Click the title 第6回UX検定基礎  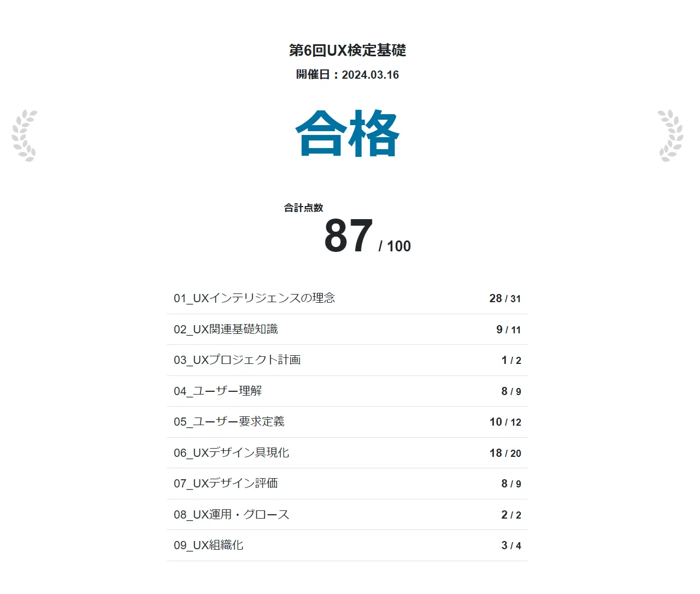click(x=348, y=50)
